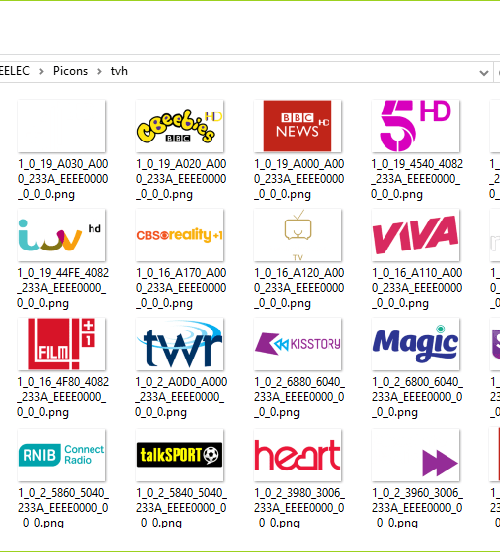This screenshot has height=552, width=500.
Task: Select the blank thumbnail for 1_0_19_A030 file
Action: pos(62,126)
